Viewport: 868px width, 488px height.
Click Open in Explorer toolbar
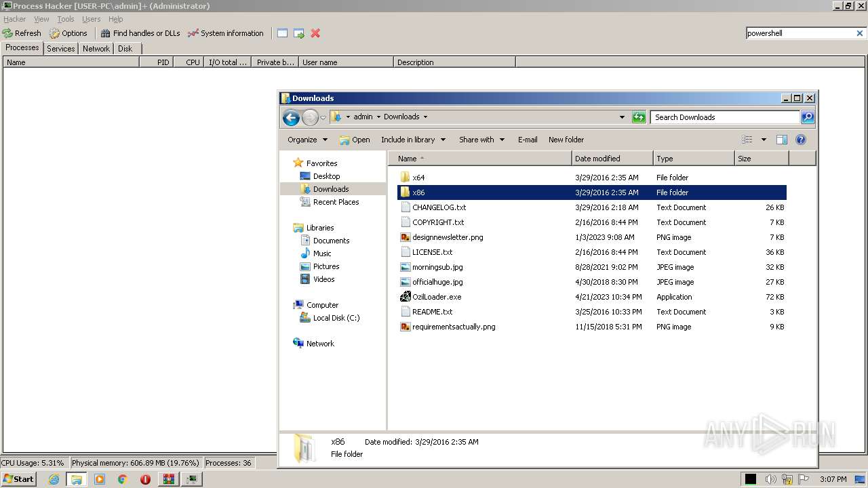(x=355, y=140)
